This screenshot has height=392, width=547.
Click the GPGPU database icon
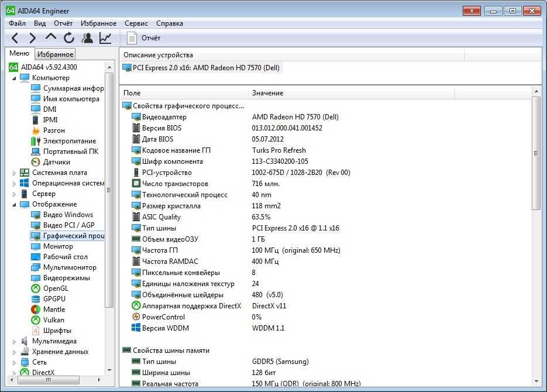(x=36, y=299)
